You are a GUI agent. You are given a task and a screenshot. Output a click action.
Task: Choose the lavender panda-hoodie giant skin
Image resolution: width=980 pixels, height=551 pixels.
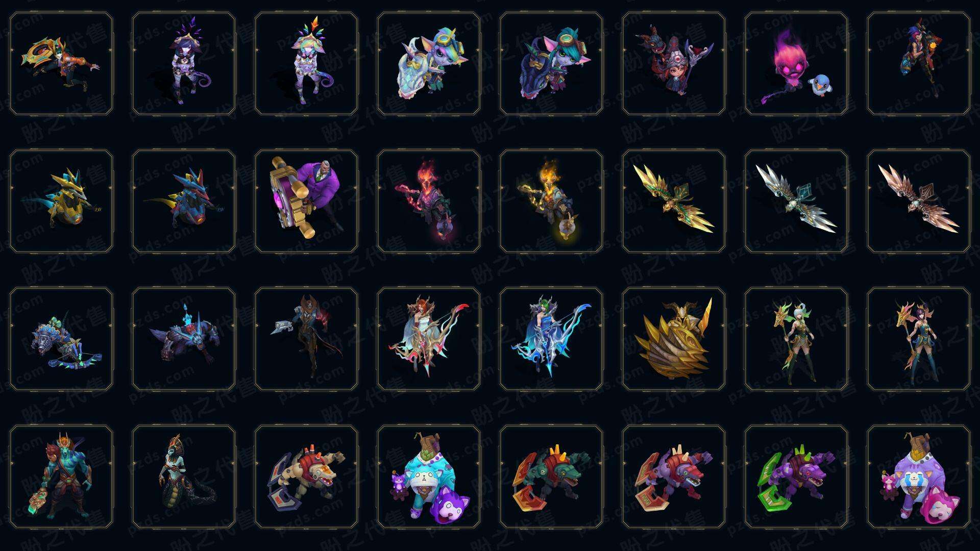[x=919, y=477]
